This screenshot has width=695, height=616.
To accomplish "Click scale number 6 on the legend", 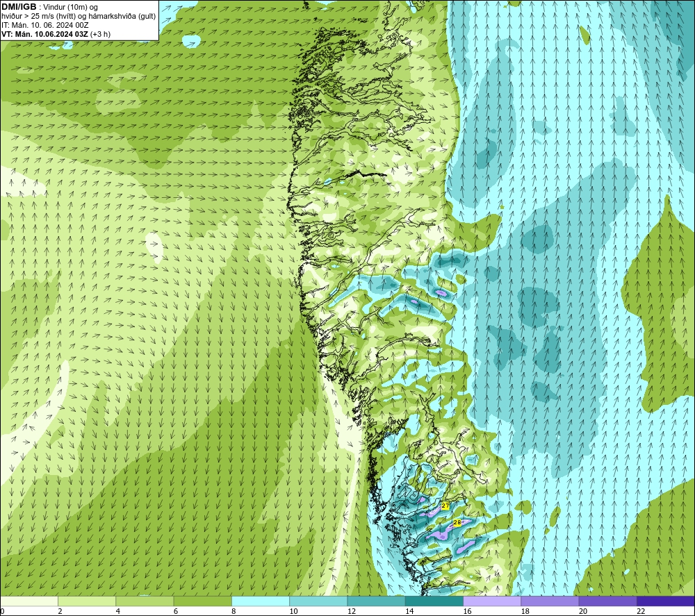I will pos(176,611).
